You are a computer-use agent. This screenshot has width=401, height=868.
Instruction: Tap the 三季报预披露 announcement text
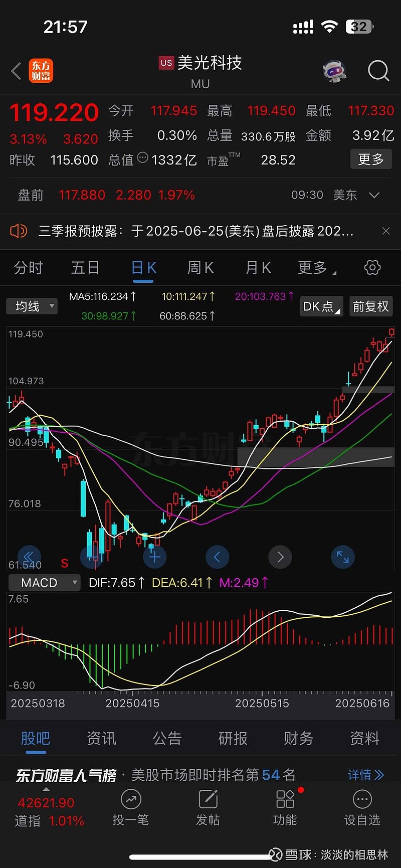196,231
